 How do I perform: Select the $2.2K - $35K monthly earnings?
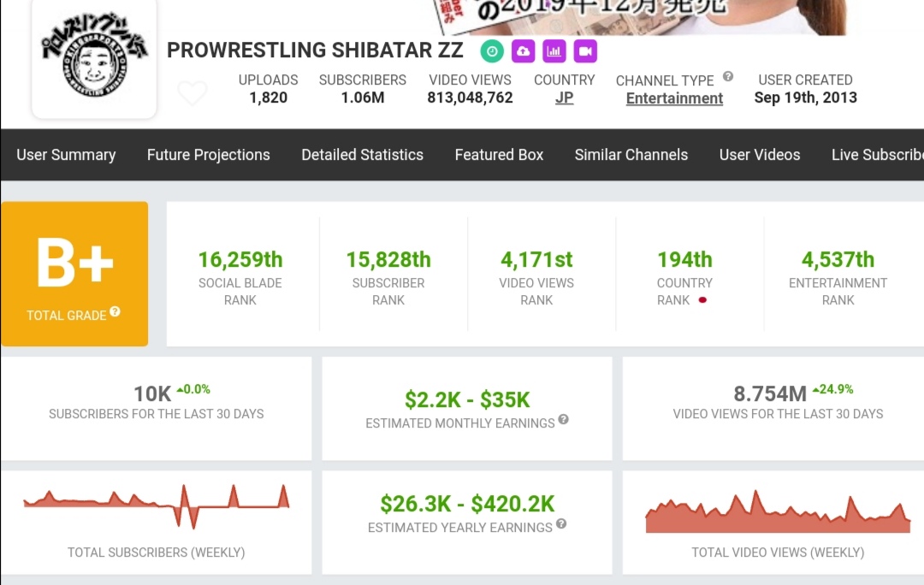point(467,400)
